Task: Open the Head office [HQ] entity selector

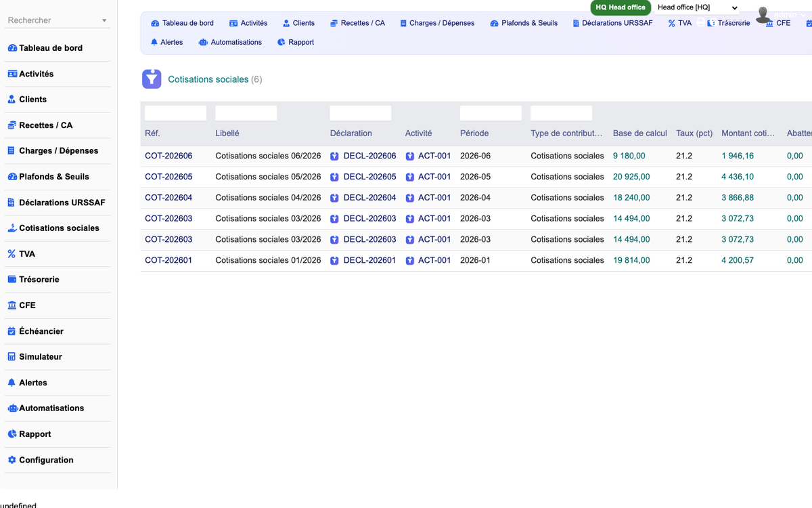Action: [697, 7]
